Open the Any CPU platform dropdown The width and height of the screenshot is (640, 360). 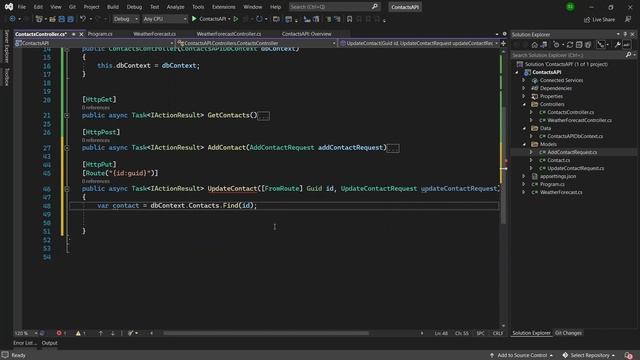[164, 19]
